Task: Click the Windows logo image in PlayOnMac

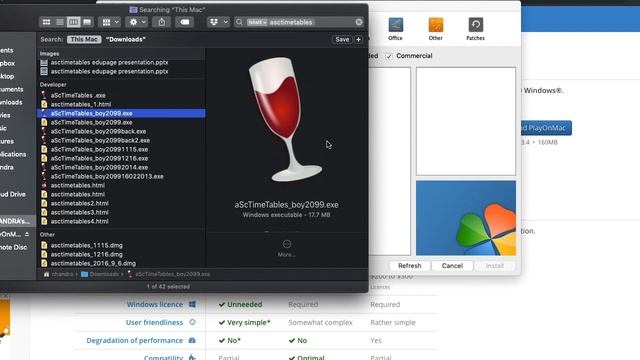Action: point(466,218)
